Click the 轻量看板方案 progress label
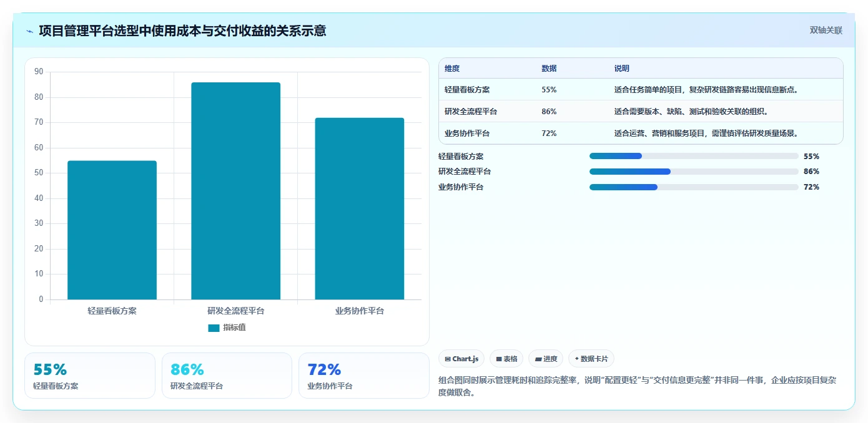Screen dimensions: 868x423 (x=461, y=157)
